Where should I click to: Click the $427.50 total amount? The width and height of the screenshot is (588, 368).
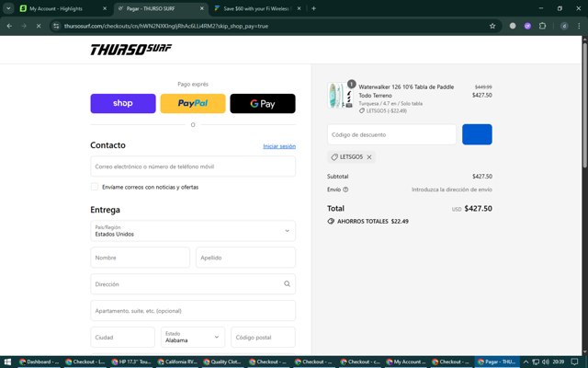click(478, 209)
